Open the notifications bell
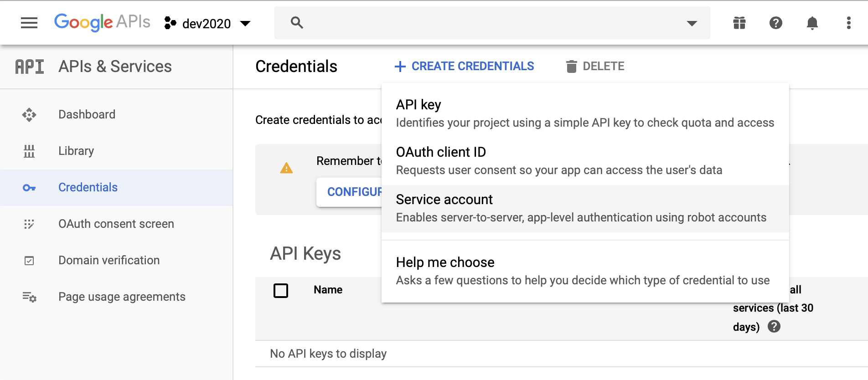The image size is (868, 380). point(812,23)
